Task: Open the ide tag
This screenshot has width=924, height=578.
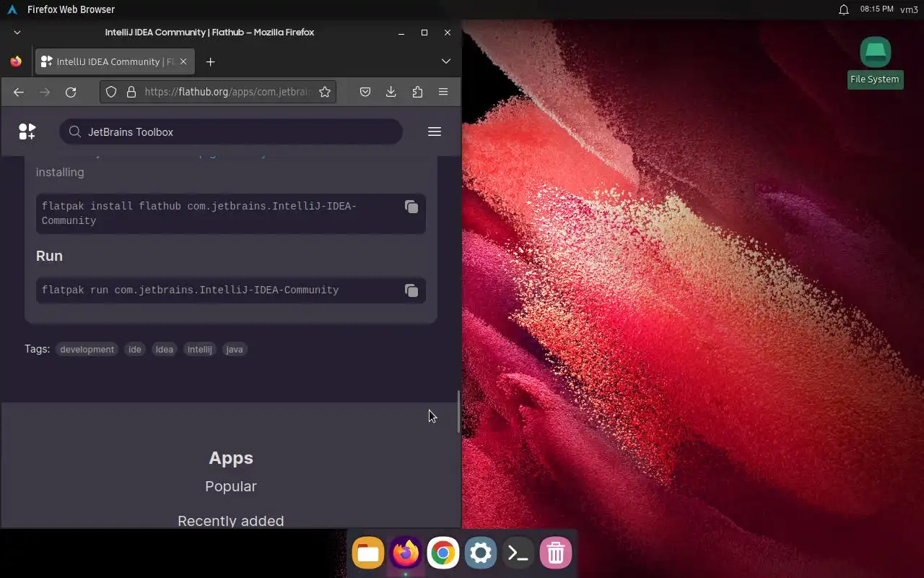Action: 135,349
